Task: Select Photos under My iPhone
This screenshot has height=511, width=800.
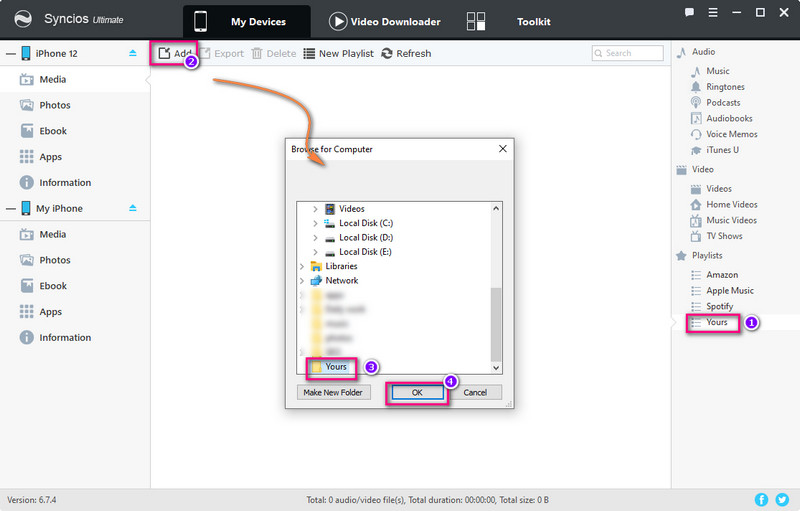Action: pos(75,260)
